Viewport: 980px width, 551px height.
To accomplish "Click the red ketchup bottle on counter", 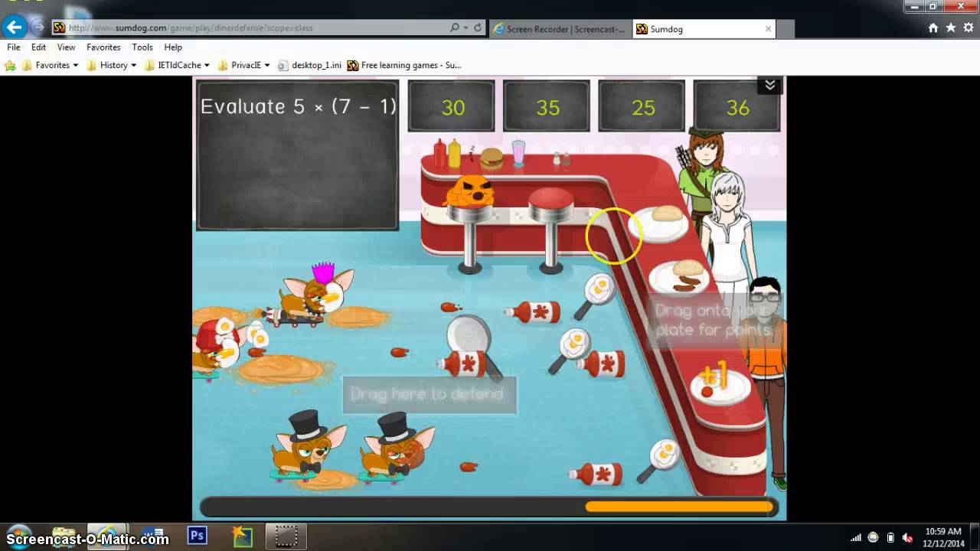I will click(x=439, y=154).
